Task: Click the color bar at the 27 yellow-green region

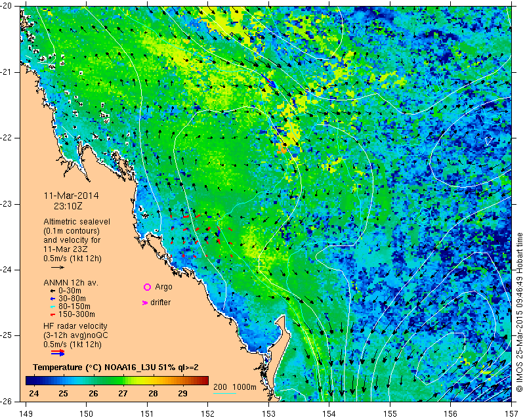Action: pyautogui.click(x=123, y=381)
